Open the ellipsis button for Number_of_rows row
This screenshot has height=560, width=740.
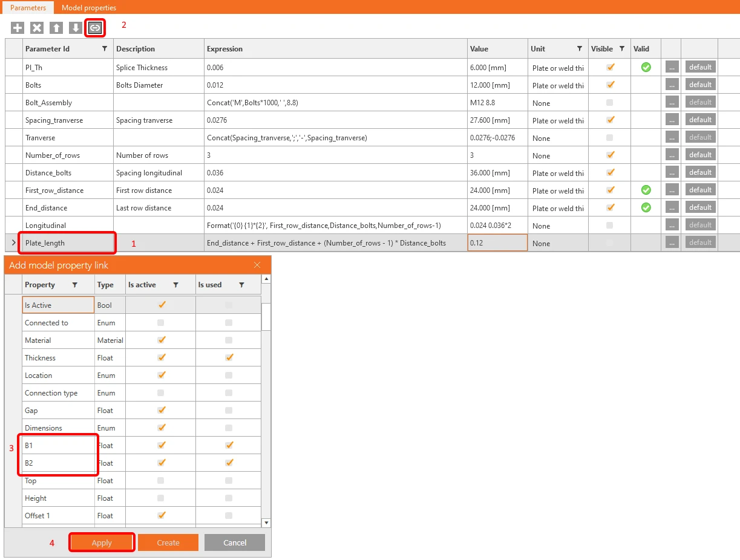click(x=672, y=155)
